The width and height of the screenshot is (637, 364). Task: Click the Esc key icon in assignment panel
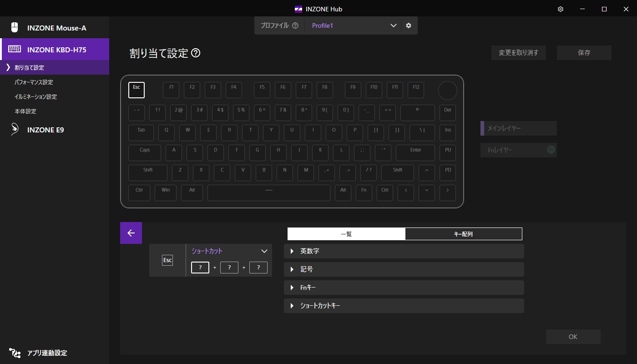point(167,260)
